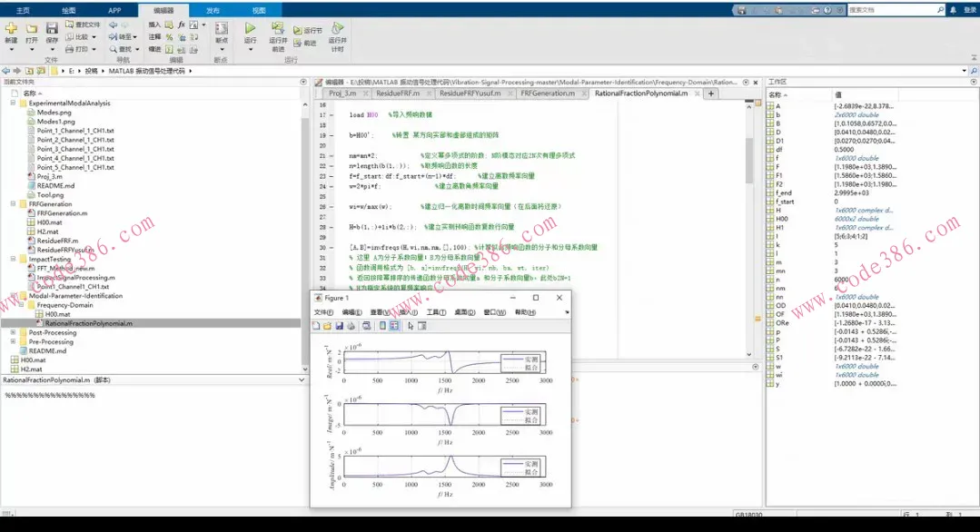The width and height of the screenshot is (980, 532).
Task: Click the Run Section (运行节) button
Action: [308, 30]
